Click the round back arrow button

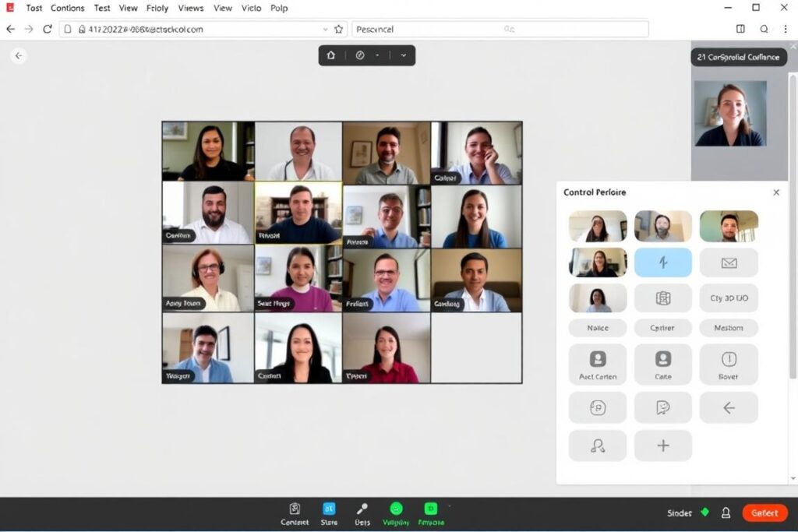point(19,55)
